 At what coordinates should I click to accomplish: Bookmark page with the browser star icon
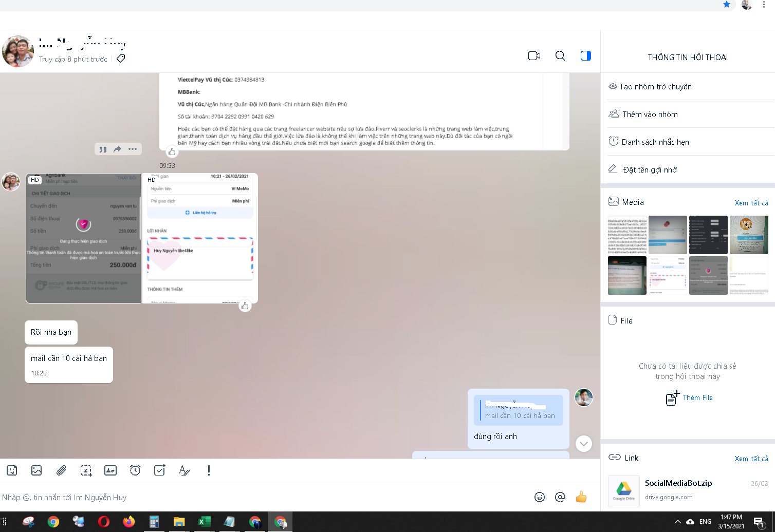(727, 4)
